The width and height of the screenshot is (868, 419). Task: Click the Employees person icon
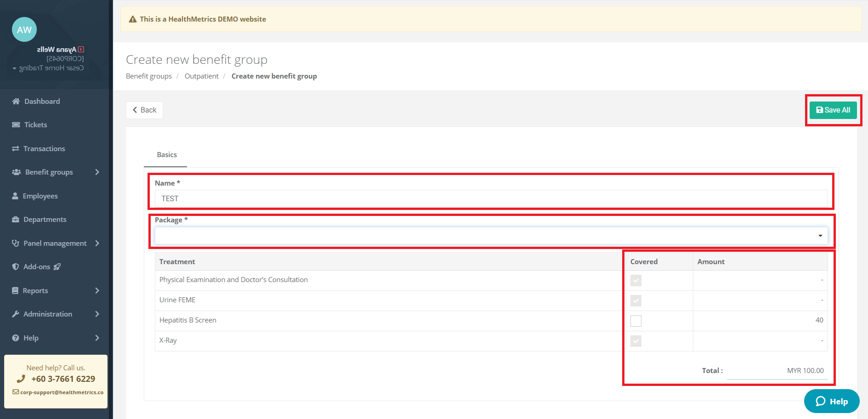point(15,196)
